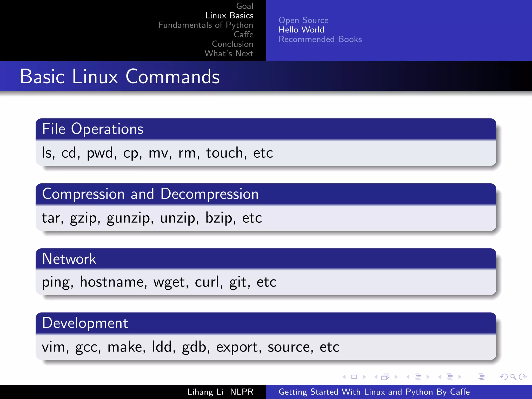Click the magnifier search icon
Screen dimensions: 532x399
(x=513, y=377)
